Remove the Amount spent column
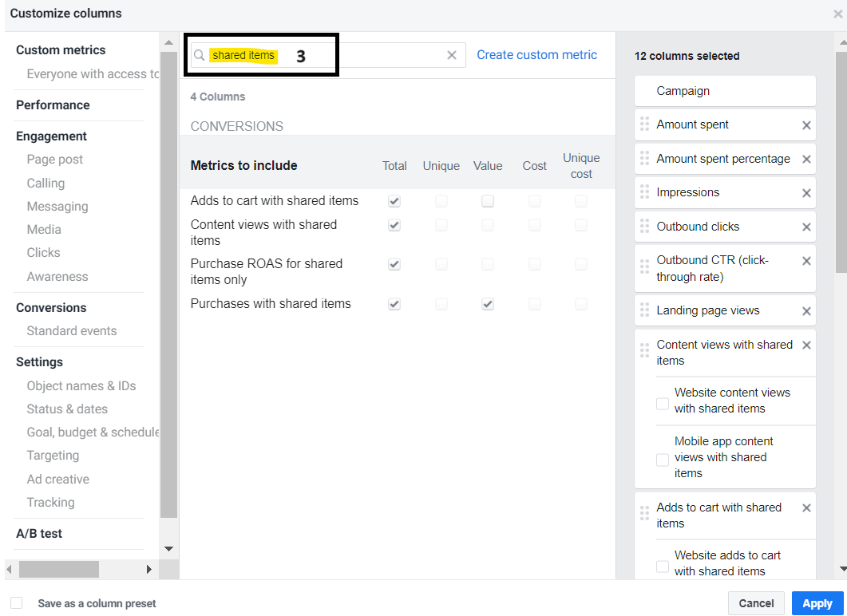The width and height of the screenshot is (847, 616). 805,125
